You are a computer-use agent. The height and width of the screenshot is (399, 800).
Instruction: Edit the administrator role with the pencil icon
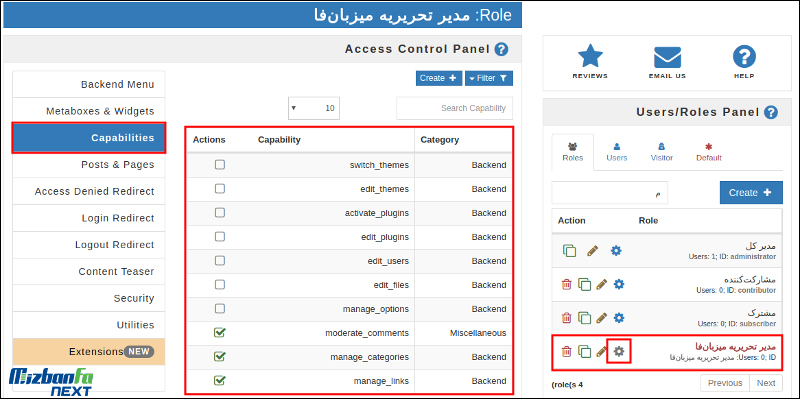[592, 251]
